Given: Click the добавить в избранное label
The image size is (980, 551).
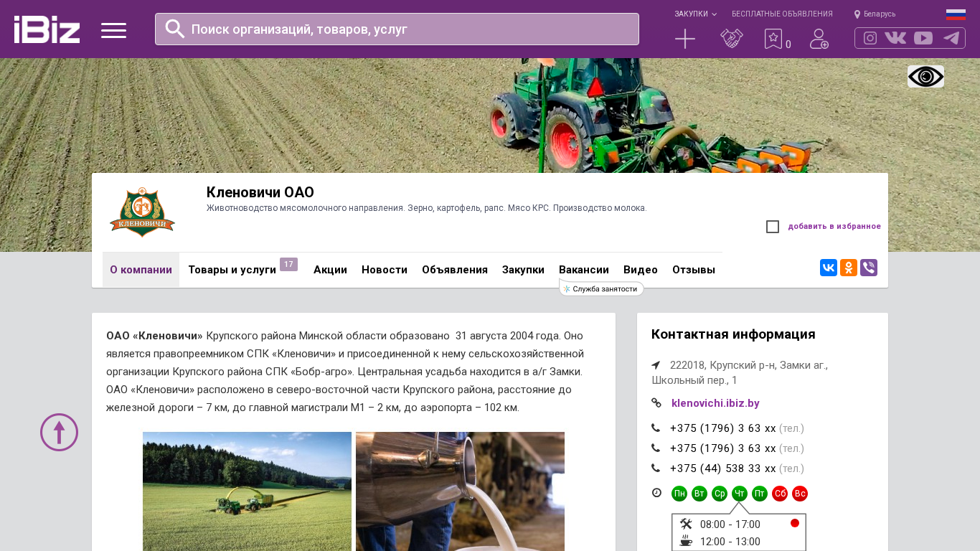Looking at the screenshot, I should (834, 227).
